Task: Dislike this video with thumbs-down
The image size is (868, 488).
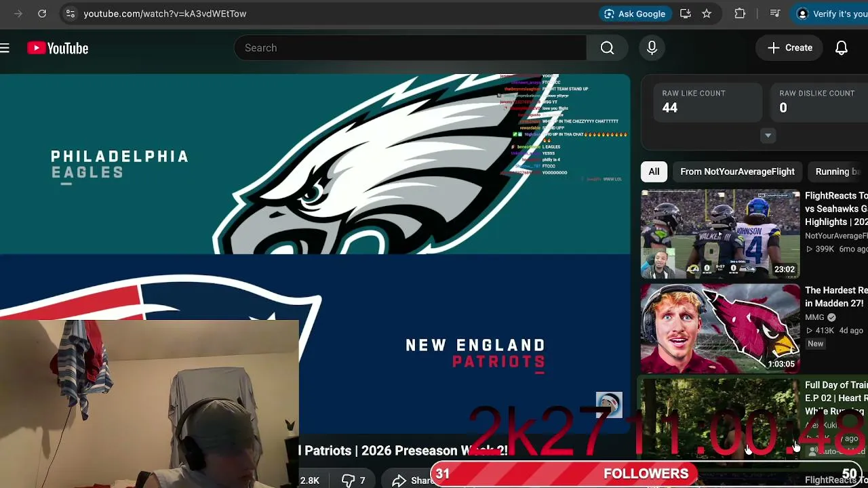Action: pyautogui.click(x=353, y=480)
